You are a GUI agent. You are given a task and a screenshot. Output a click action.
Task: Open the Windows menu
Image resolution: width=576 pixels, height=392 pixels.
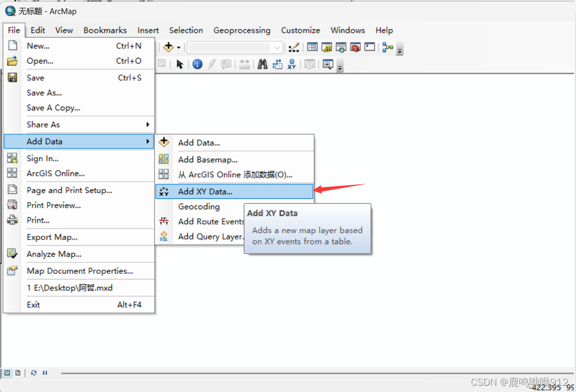click(x=347, y=30)
